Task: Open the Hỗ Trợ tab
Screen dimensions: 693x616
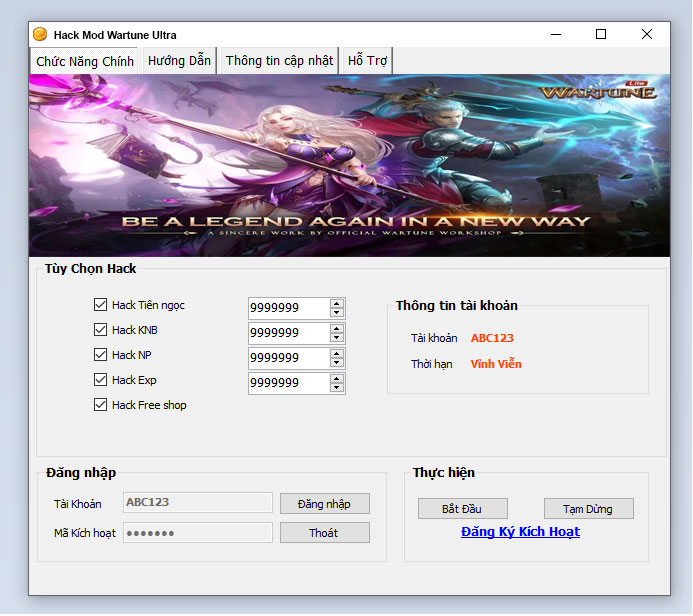Action: (367, 61)
